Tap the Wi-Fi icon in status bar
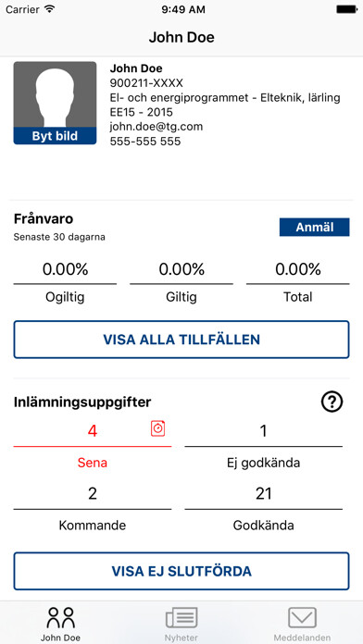363x644 pixels. [x=50, y=9]
